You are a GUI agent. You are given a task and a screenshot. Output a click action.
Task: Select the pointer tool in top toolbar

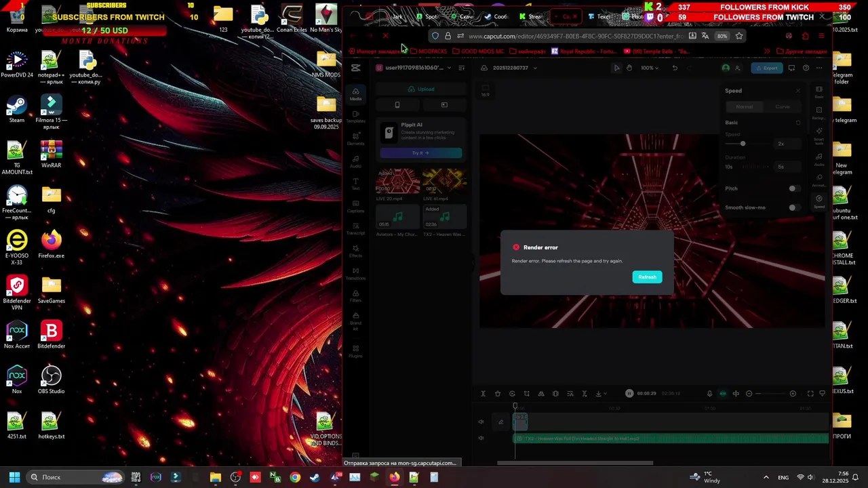coord(616,68)
